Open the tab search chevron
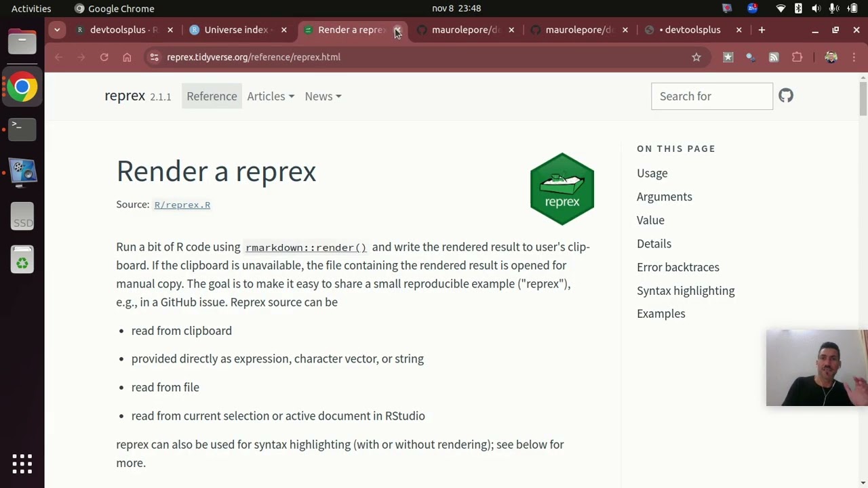The height and width of the screenshot is (488, 868). pyautogui.click(x=57, y=30)
